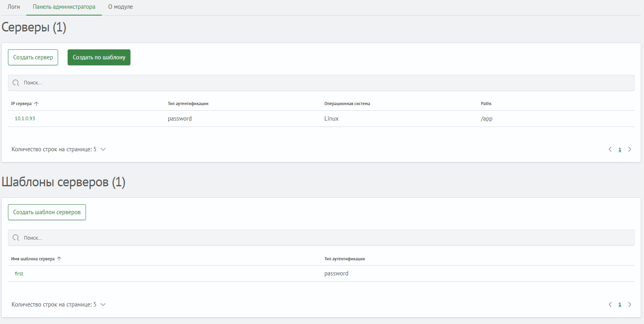Go to next page in Серверы table
The image size is (644, 324).
(x=630, y=149)
